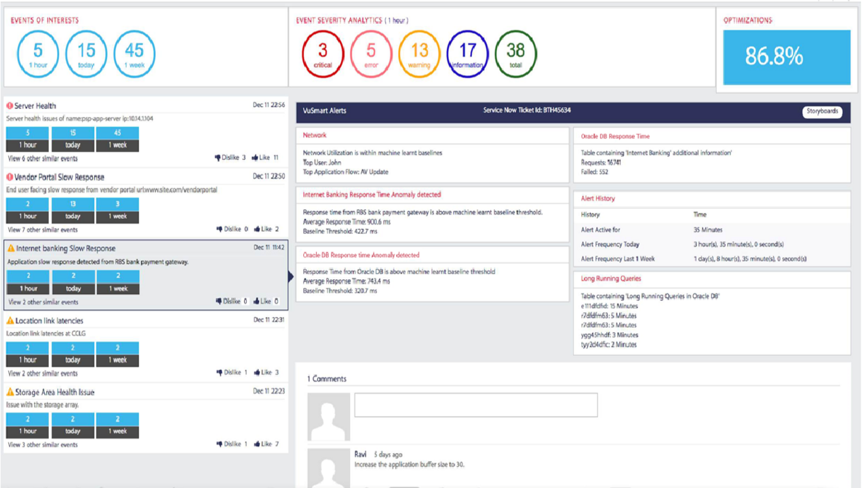Like the Internet banking Slow Response event
Screen dimensions: 868x488
[255, 302]
